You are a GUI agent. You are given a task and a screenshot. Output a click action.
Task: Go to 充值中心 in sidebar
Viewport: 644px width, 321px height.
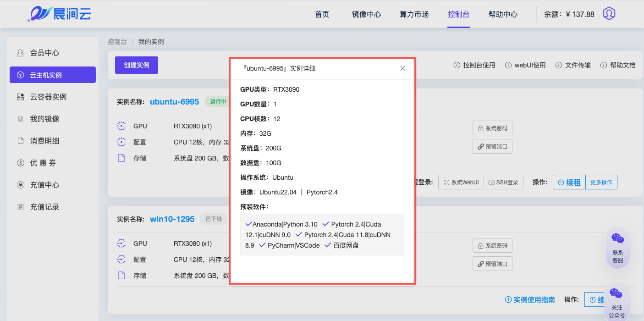tap(44, 185)
